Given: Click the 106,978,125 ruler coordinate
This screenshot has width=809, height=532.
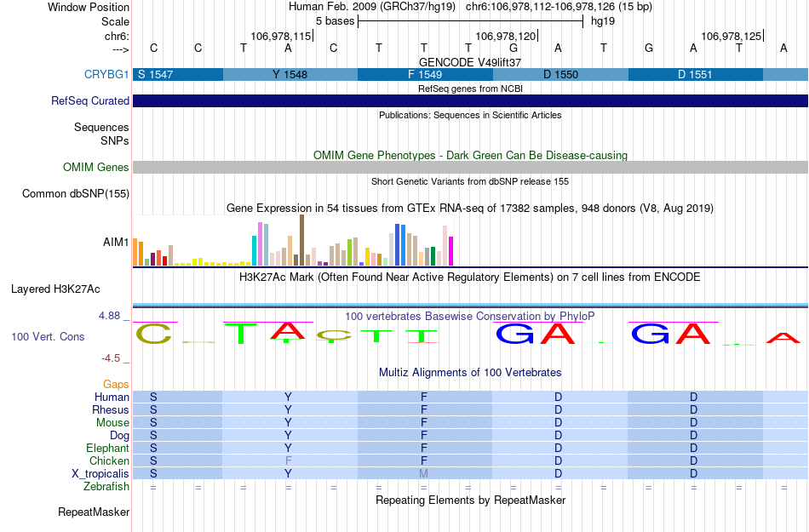Looking at the screenshot, I should [x=732, y=36].
